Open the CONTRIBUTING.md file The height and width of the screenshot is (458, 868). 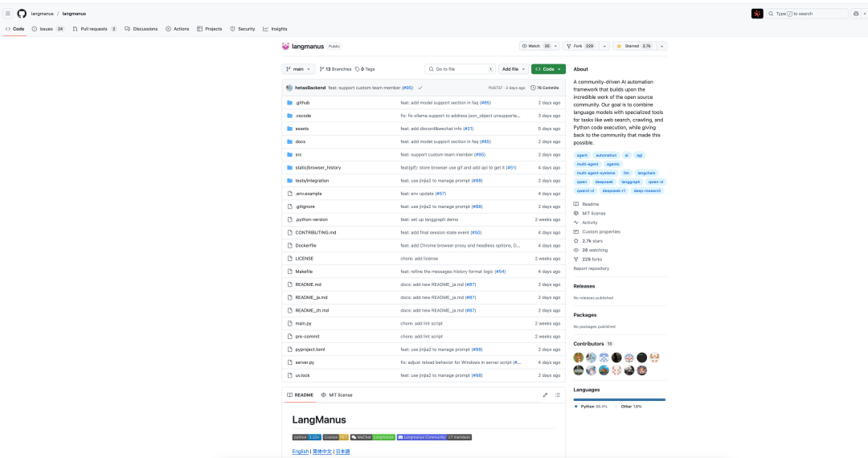point(316,233)
